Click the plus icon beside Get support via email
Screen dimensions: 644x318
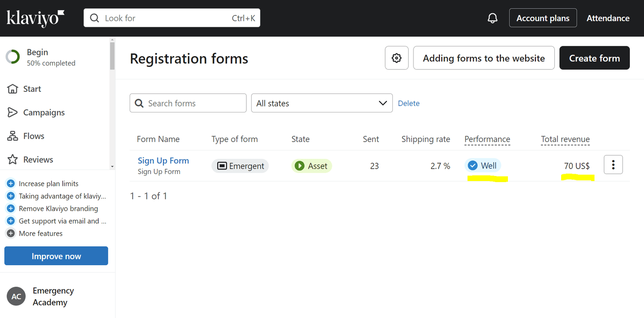click(x=11, y=221)
